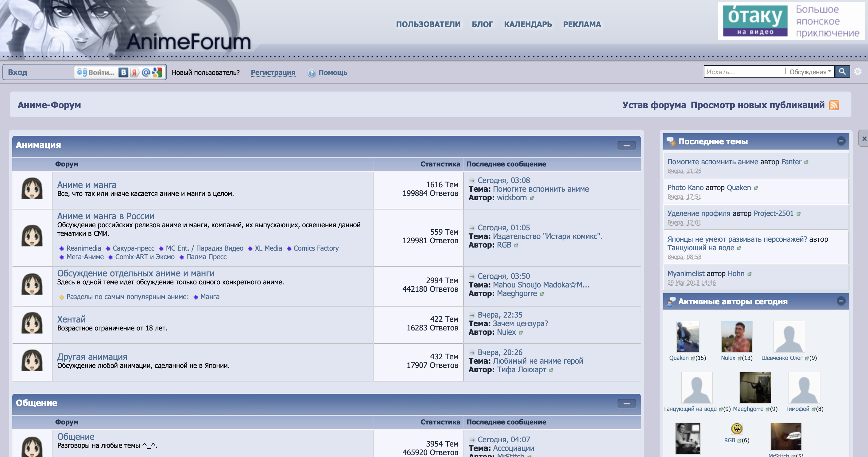Click the RSS feed icon
The width and height of the screenshot is (868, 457).
(x=834, y=105)
